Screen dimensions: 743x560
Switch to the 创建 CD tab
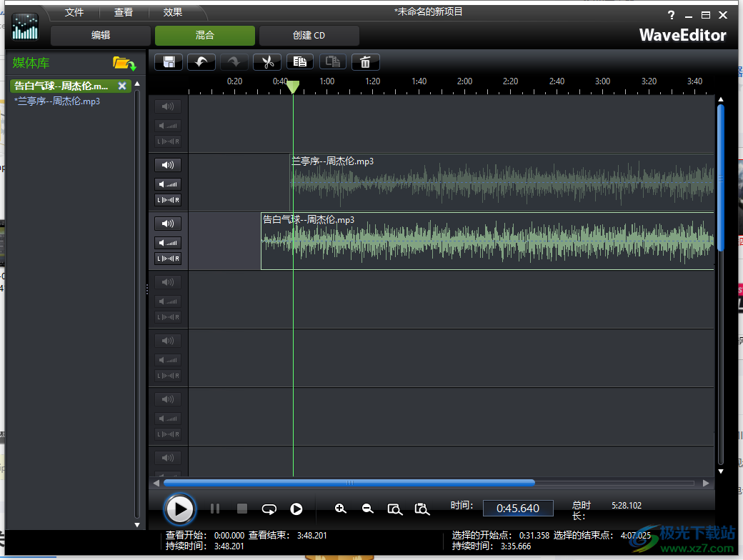[309, 35]
